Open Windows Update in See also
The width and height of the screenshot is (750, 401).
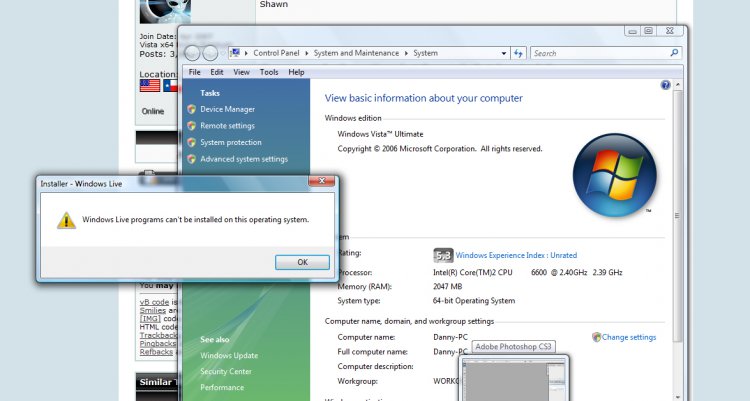(229, 356)
